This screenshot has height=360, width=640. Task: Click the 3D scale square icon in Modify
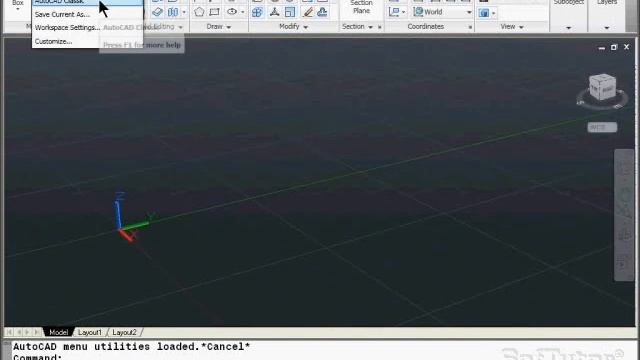tap(290, 12)
